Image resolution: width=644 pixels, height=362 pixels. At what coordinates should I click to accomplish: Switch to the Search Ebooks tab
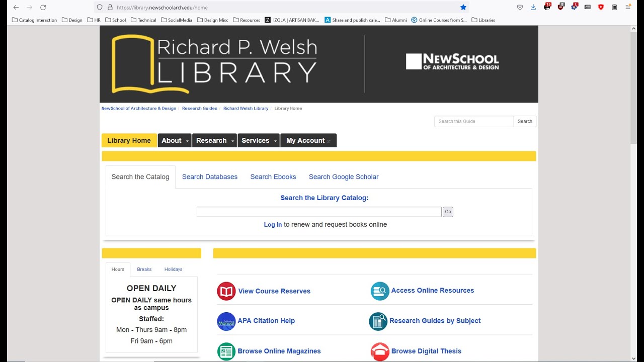(273, 177)
